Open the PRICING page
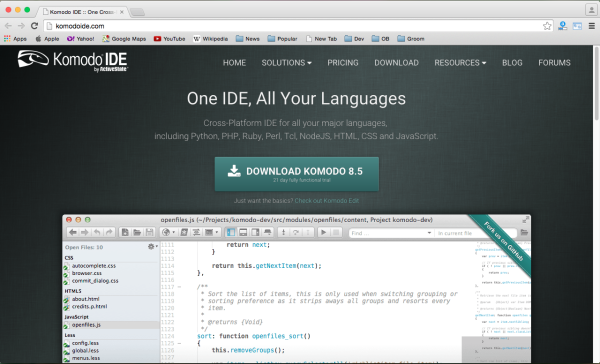The width and height of the screenshot is (600, 364). 343,63
